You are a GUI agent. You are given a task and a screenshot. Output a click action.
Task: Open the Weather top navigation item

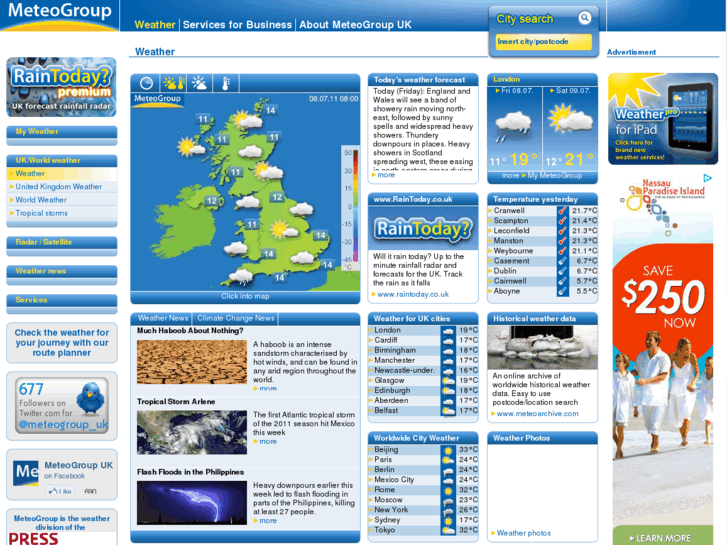[x=155, y=25]
